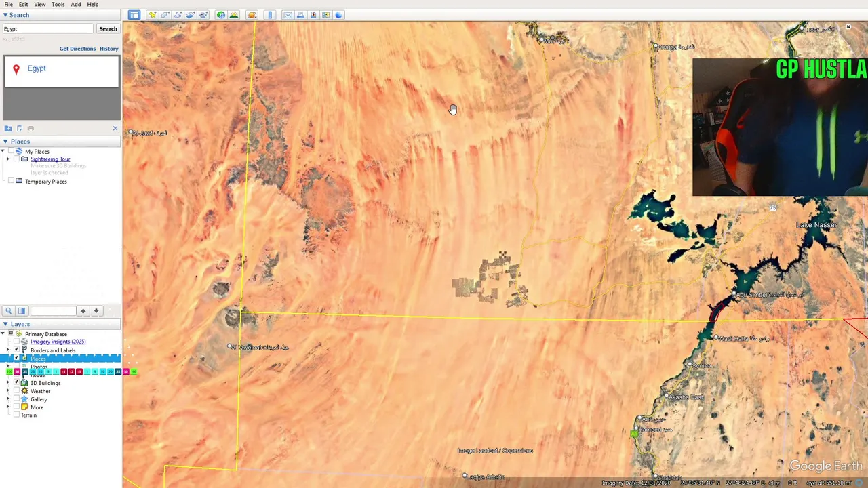Enable the Gallery layer checkbox
868x488 pixels.
(16, 399)
